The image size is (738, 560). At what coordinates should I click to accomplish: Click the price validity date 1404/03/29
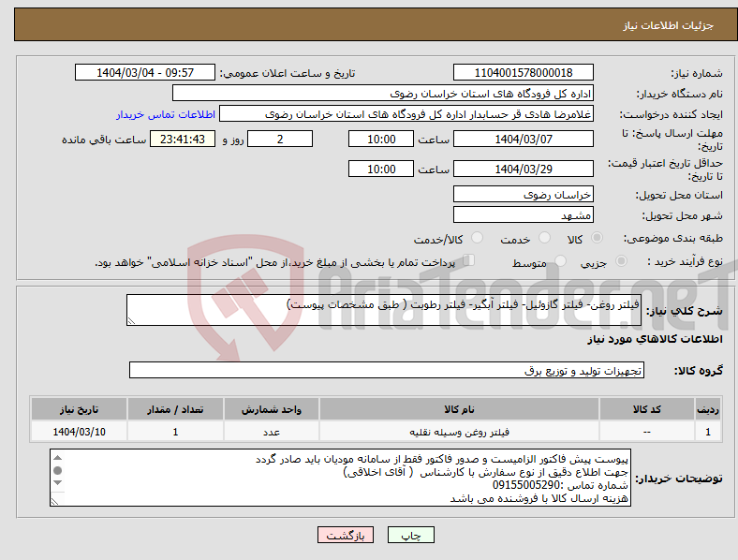[x=523, y=169]
